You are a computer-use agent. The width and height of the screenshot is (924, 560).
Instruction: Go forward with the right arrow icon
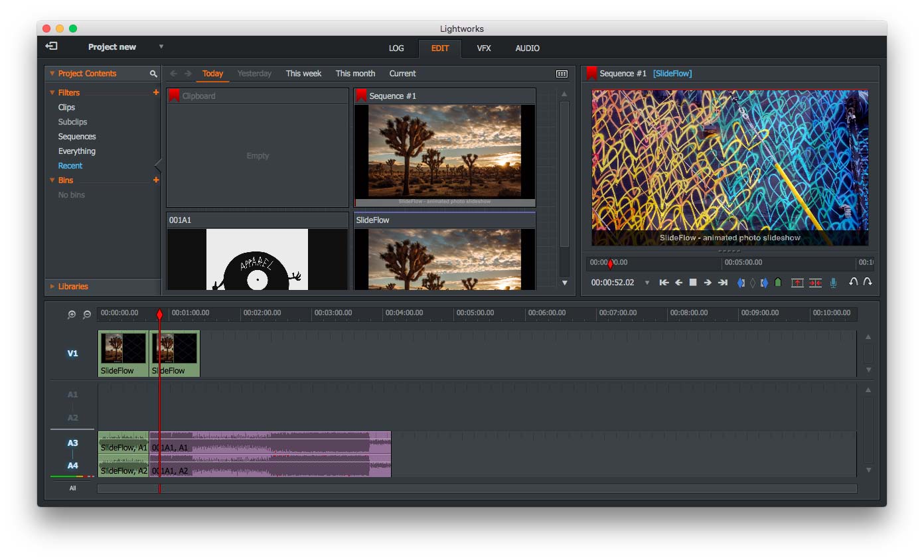click(189, 74)
